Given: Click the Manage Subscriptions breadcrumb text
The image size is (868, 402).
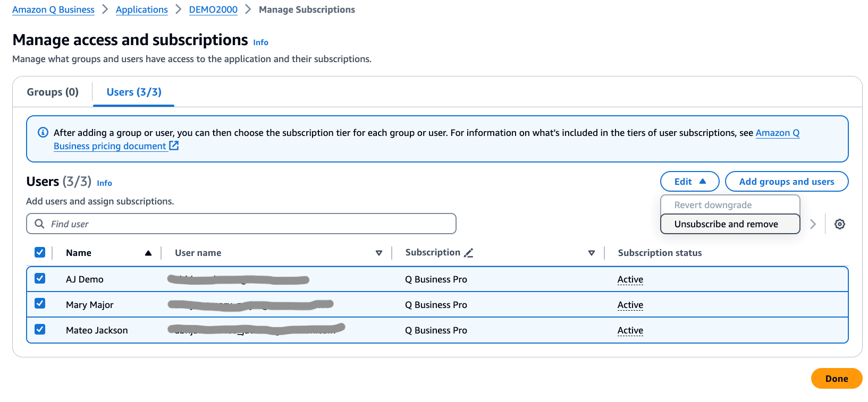Looking at the screenshot, I should (307, 10).
